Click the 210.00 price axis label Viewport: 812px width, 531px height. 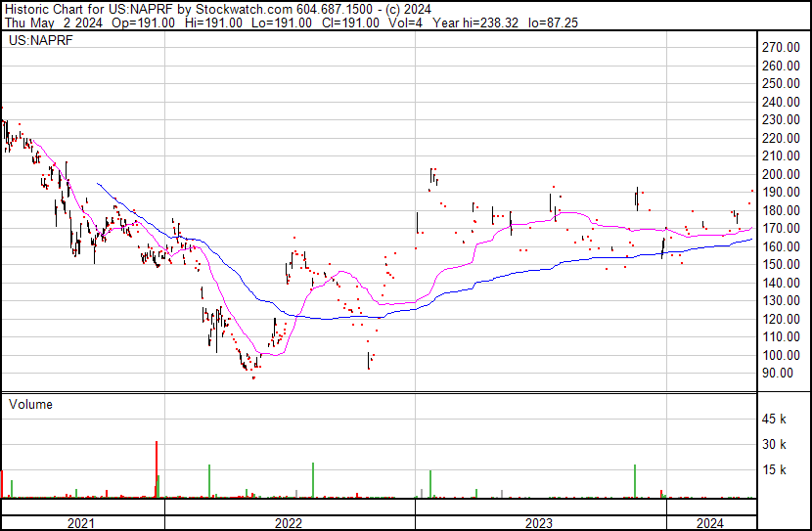coord(781,155)
